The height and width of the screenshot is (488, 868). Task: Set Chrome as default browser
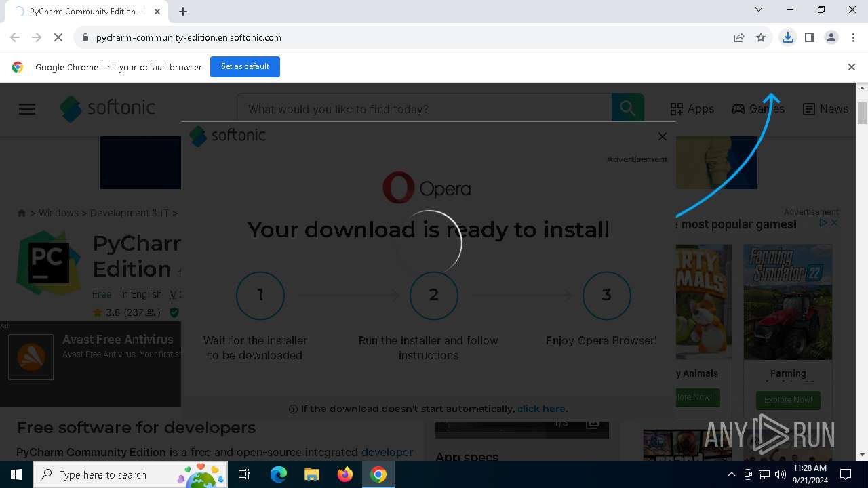click(245, 66)
